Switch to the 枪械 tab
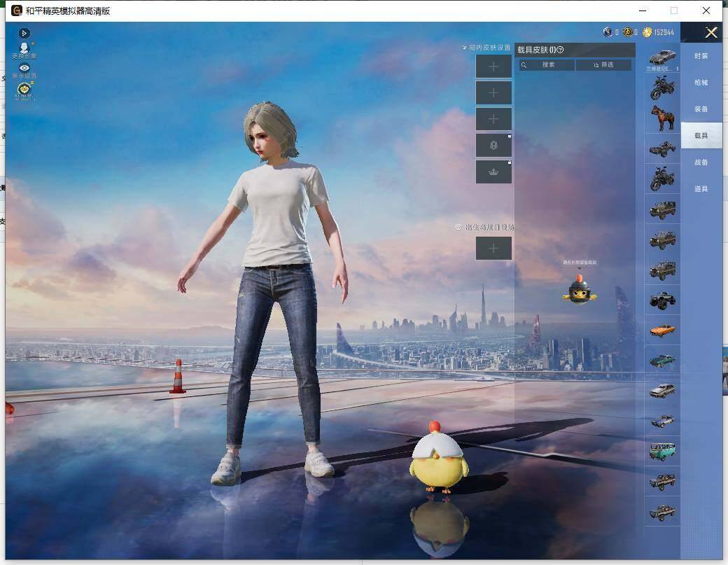Screen dimensions: 728x565 click(701, 83)
